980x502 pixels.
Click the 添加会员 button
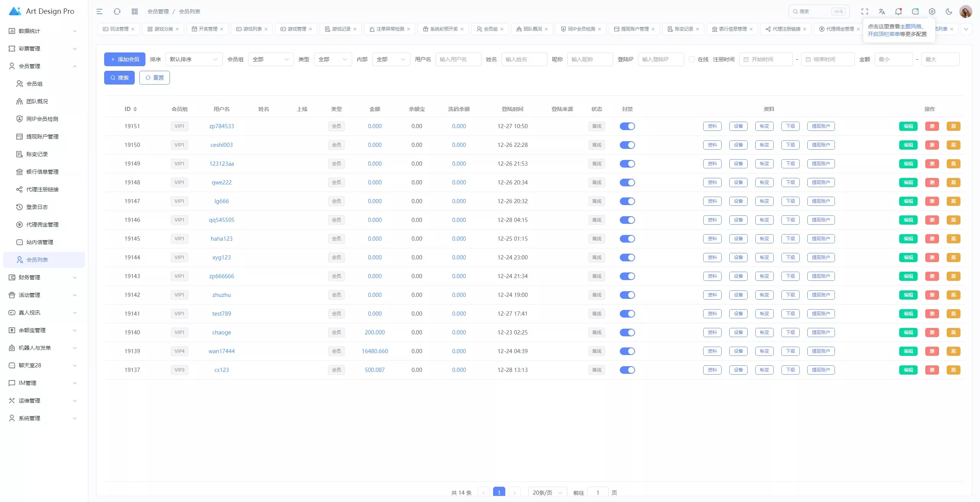[x=125, y=59]
